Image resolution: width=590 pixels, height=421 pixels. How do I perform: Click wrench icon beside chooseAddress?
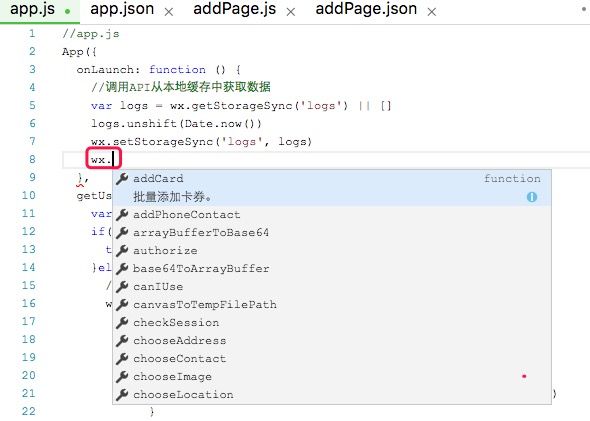[x=122, y=341]
